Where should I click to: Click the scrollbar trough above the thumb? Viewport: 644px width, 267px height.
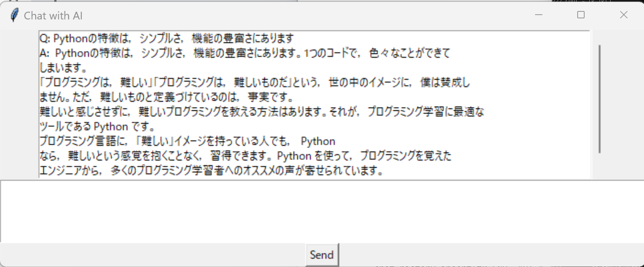coord(600,38)
